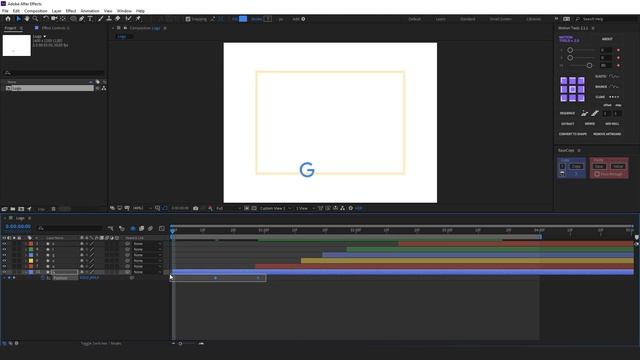Open the File menu

pyautogui.click(x=5, y=11)
